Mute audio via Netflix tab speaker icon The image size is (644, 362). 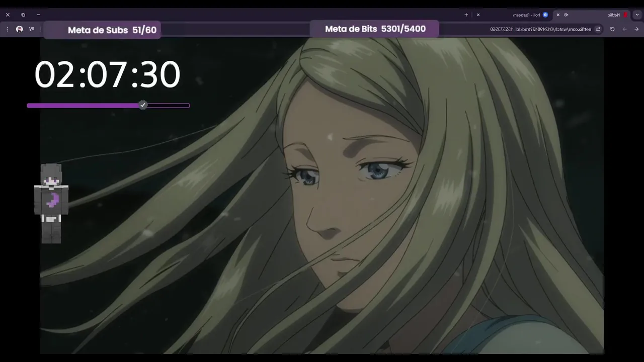[x=566, y=15]
